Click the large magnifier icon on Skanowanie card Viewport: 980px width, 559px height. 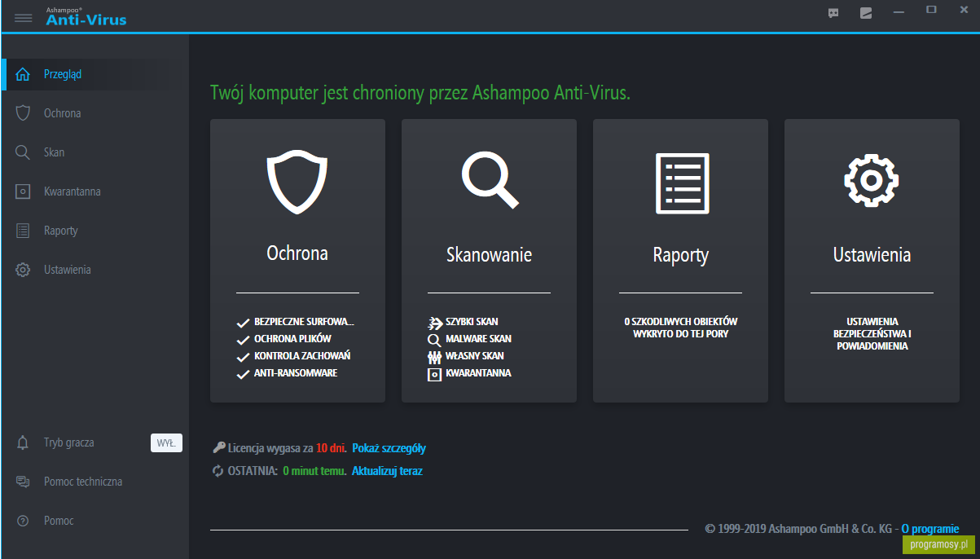pos(489,181)
